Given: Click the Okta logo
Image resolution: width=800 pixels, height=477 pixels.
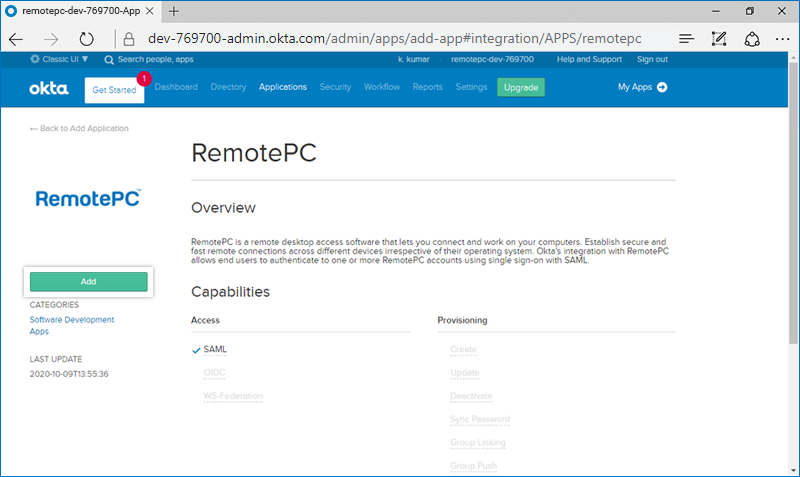Looking at the screenshot, I should pyautogui.click(x=48, y=88).
